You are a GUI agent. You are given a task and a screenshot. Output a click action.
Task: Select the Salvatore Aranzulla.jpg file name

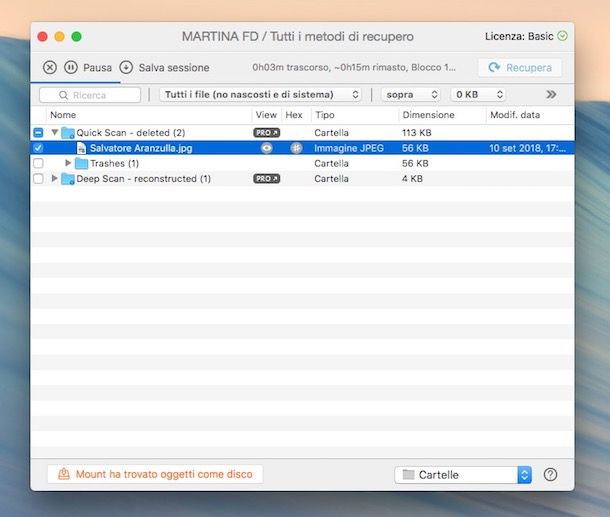[x=141, y=148]
